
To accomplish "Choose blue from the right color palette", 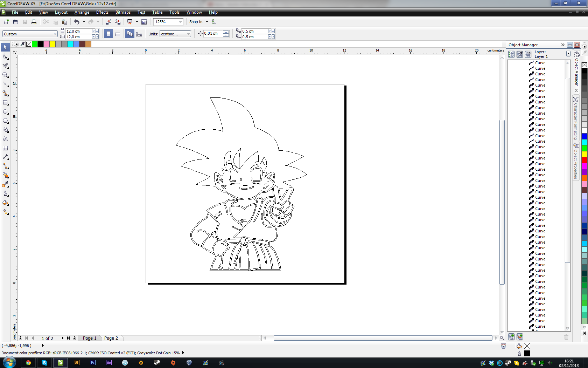I will [x=584, y=136].
